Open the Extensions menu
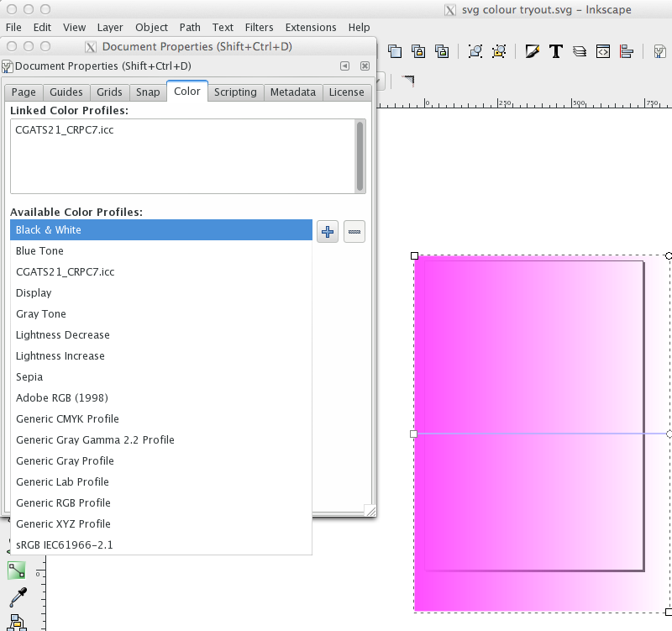 click(x=310, y=27)
